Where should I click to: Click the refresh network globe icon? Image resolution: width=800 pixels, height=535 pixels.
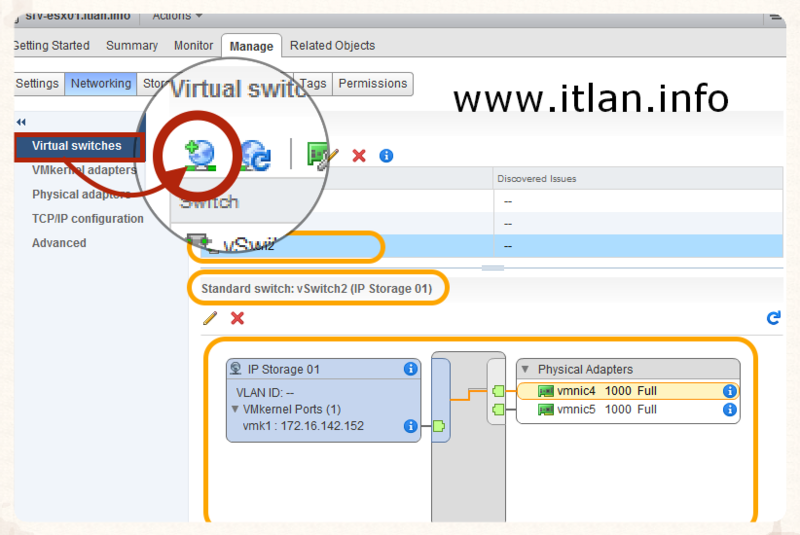click(x=254, y=155)
